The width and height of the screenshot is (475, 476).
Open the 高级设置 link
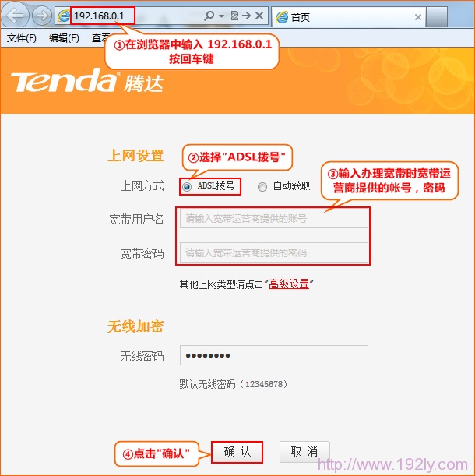pos(289,284)
